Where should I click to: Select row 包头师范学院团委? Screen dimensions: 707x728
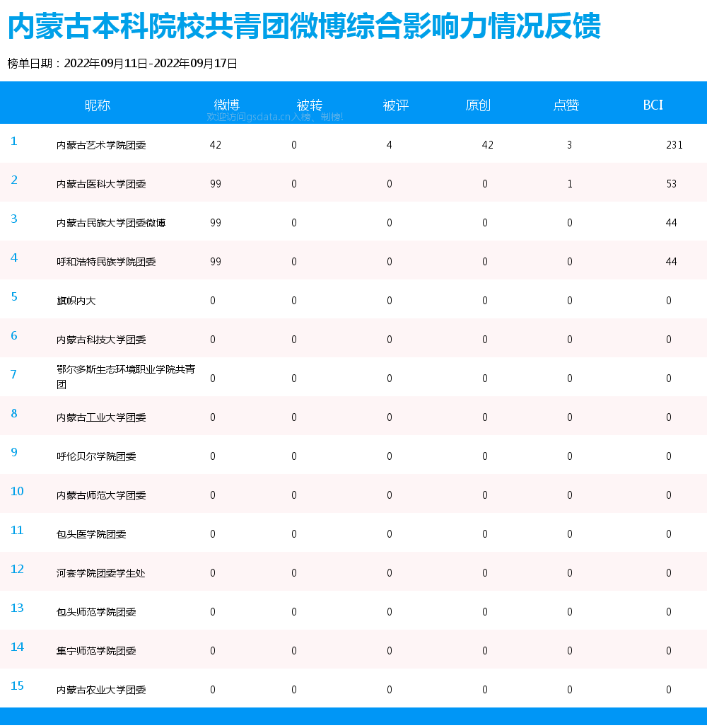[x=353, y=611]
